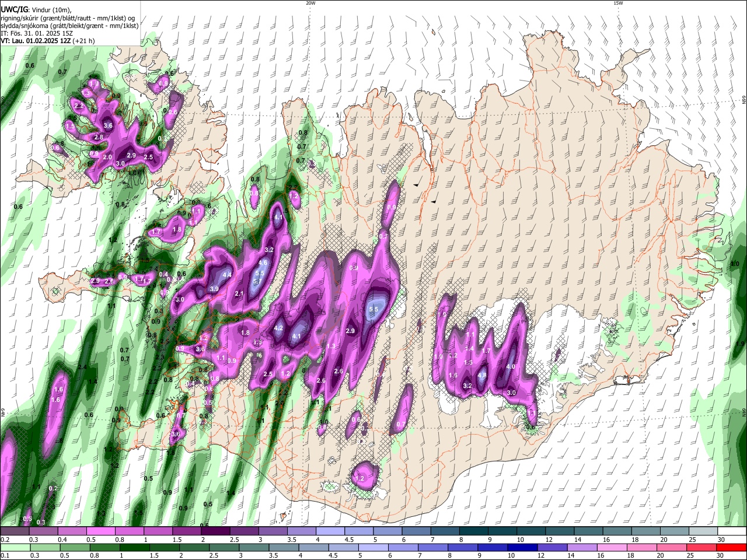Pick the darkest teal swatch in the snow scale
The height and width of the screenshot is (560, 747).
[x=473, y=531]
